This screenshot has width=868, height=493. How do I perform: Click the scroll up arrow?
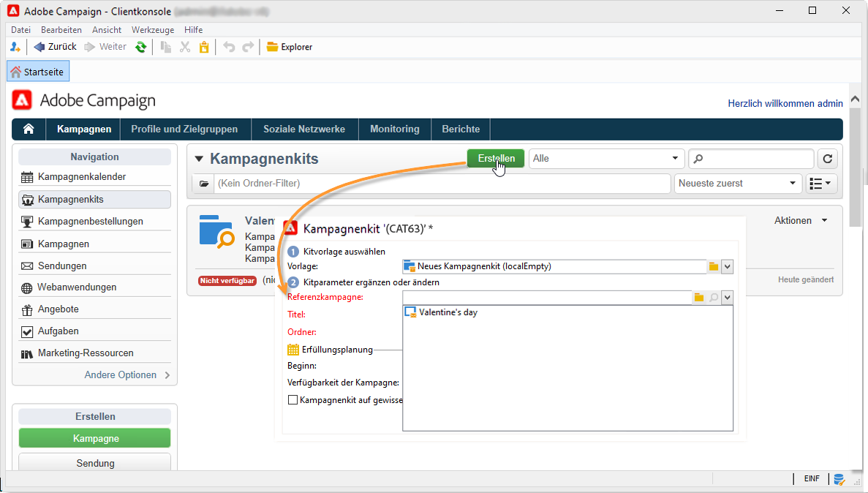[856, 99]
